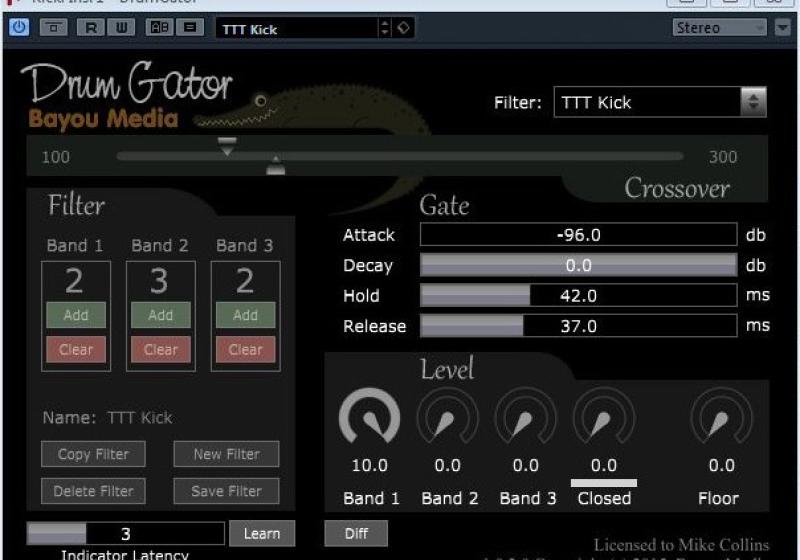Click the Closed level knob

point(603,417)
